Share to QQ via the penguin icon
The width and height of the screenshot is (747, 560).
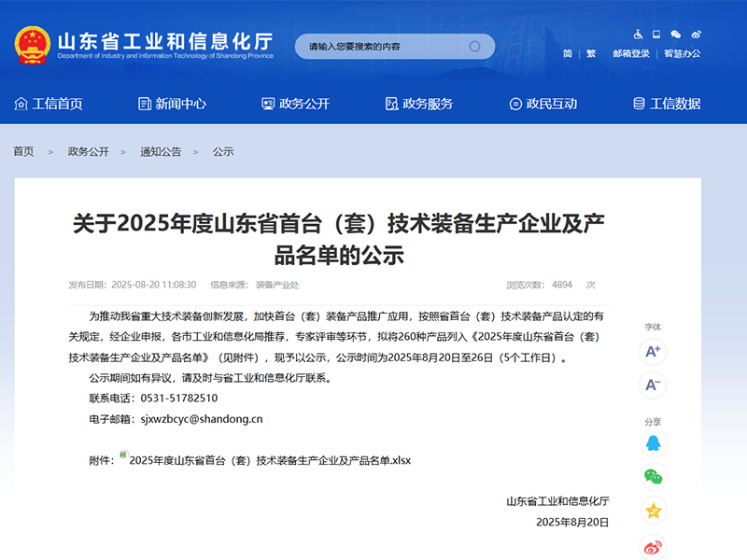(653, 442)
